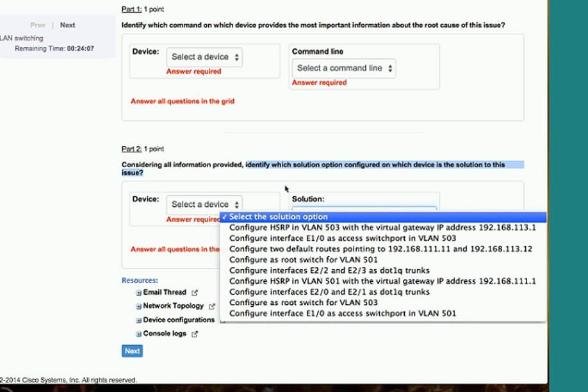The width and height of the screenshot is (588, 392).
Task: Pick interfaces E2/2 and E2/3 dot1q trunks option
Action: (x=329, y=270)
